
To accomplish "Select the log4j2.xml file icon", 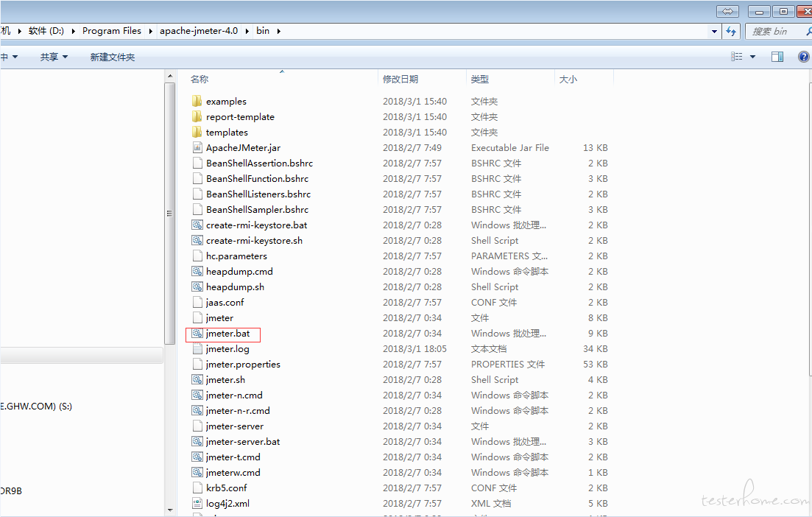I will (x=197, y=504).
